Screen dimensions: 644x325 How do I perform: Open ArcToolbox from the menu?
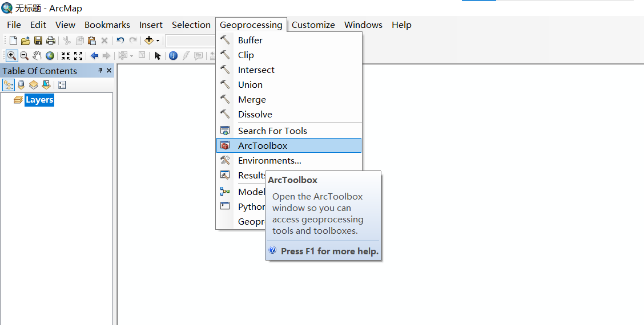click(289, 145)
